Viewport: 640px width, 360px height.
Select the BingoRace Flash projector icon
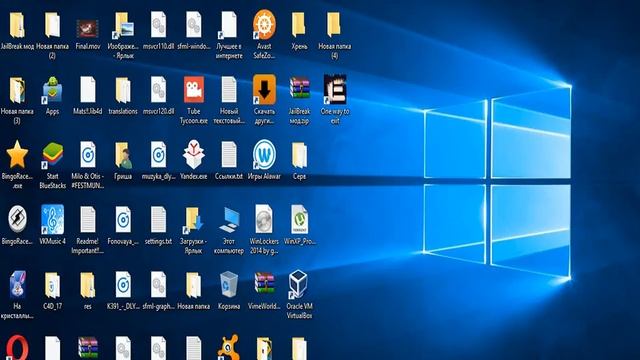[17, 219]
